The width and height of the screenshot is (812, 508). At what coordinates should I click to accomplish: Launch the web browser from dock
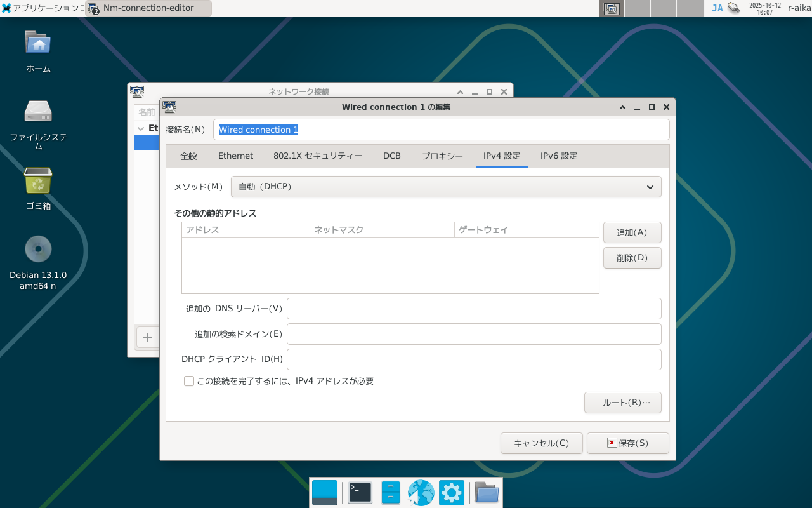click(x=421, y=493)
